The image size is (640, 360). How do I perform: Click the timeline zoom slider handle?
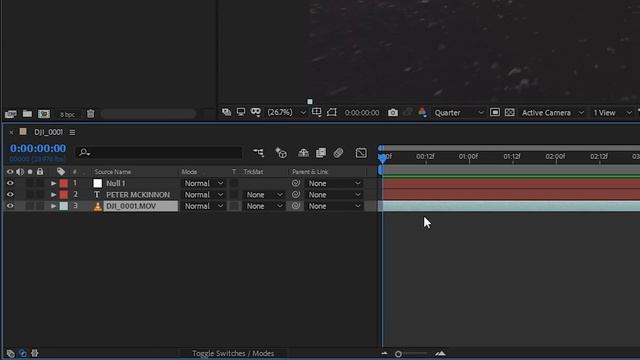[x=398, y=354]
